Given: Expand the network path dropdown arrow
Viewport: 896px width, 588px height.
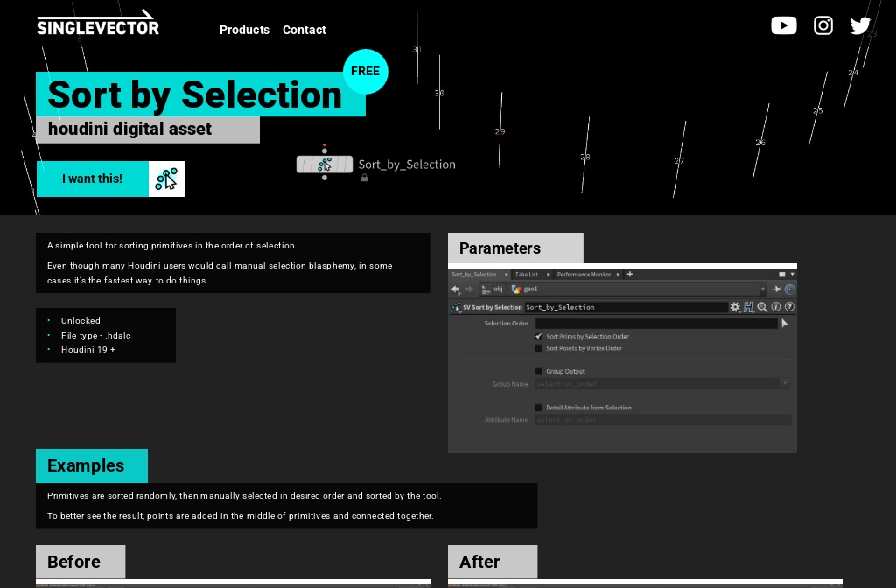Looking at the screenshot, I should point(762,289).
